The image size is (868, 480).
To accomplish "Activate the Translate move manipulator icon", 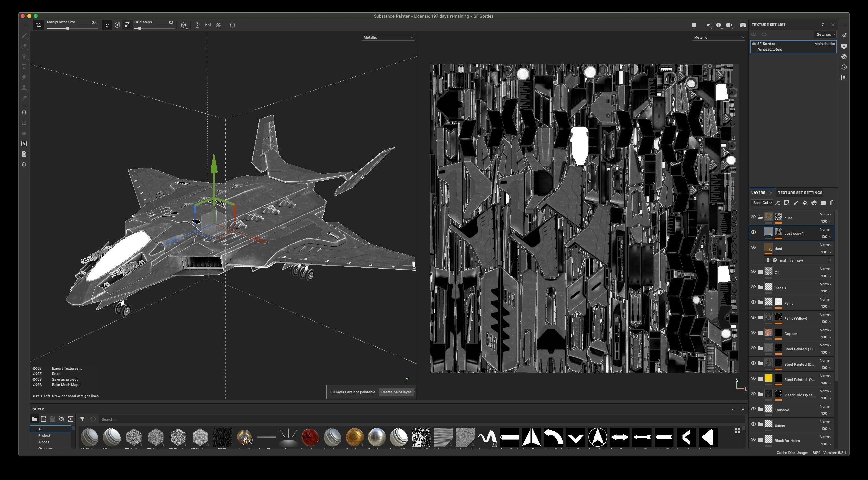I will tap(107, 25).
